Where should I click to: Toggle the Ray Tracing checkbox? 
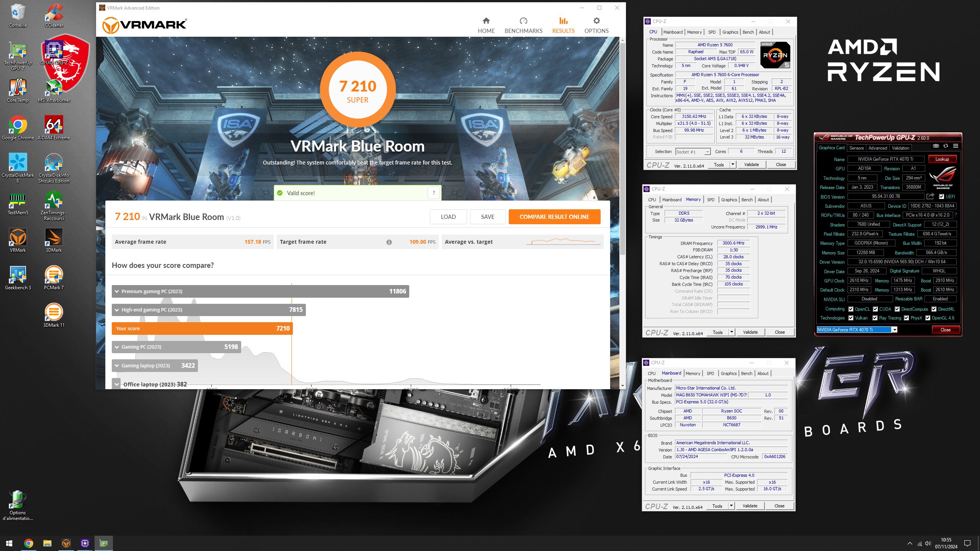tap(875, 318)
